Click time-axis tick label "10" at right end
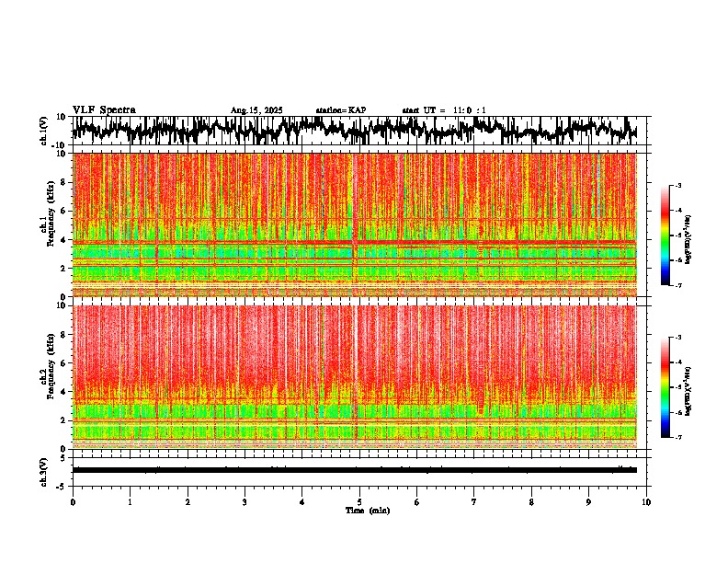The height and width of the screenshot is (563, 728). [646, 502]
